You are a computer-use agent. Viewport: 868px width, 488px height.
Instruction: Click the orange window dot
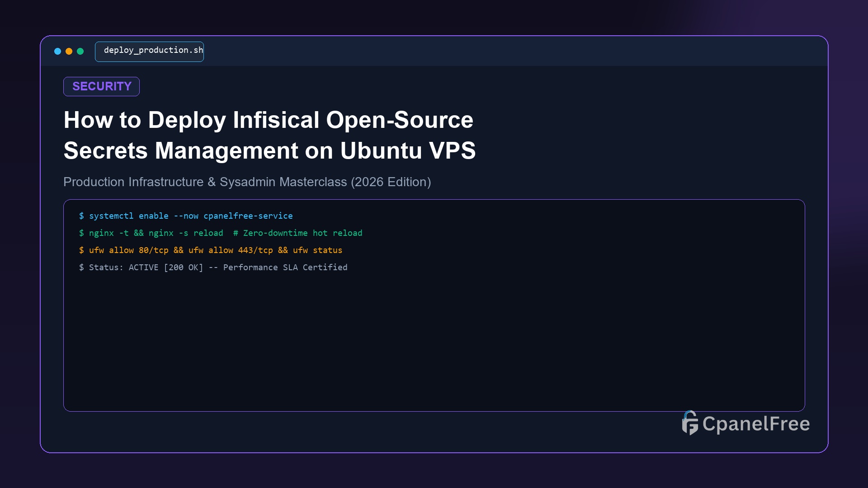point(69,52)
